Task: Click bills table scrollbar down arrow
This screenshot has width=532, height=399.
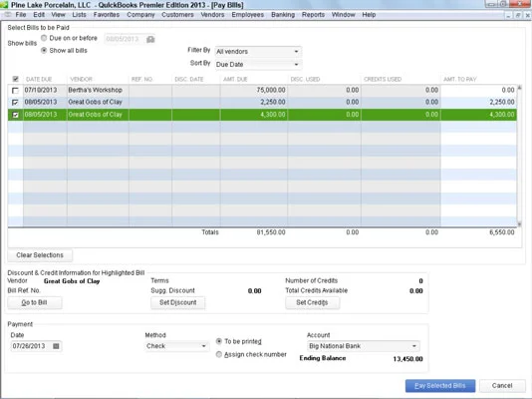Action: (x=519, y=224)
